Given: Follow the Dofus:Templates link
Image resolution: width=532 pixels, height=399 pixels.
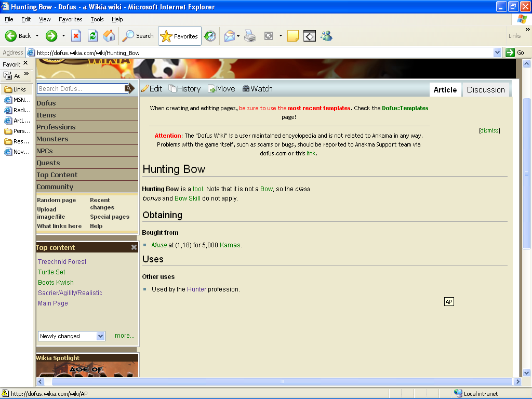Looking at the screenshot, I should click(x=405, y=108).
